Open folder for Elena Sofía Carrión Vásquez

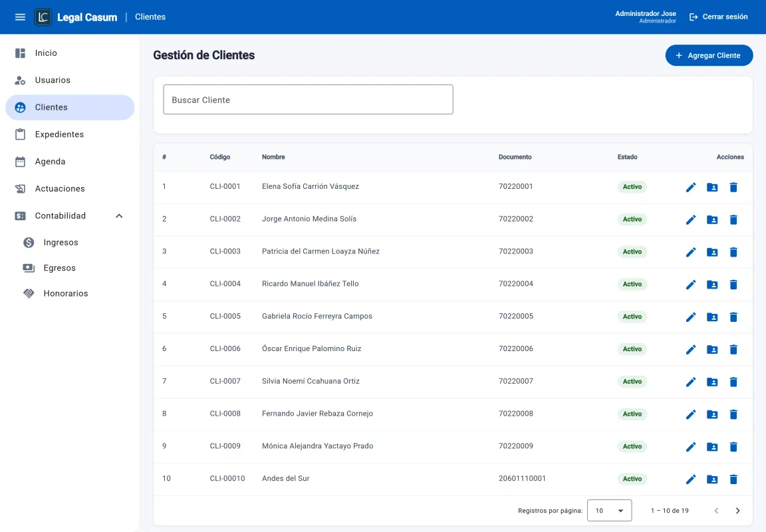(x=712, y=187)
